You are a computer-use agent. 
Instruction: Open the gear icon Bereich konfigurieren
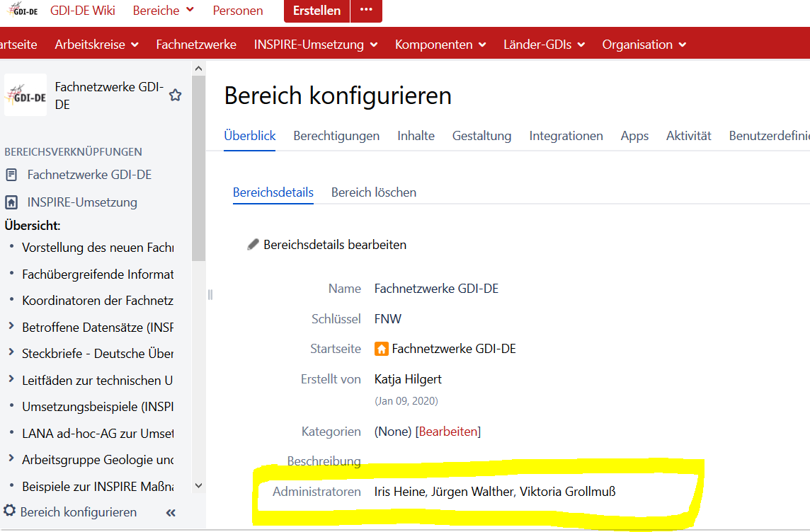point(10,511)
